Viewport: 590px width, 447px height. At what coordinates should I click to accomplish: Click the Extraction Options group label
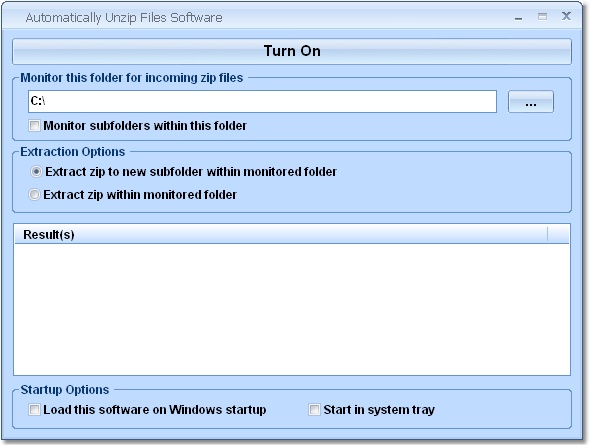tap(73, 152)
